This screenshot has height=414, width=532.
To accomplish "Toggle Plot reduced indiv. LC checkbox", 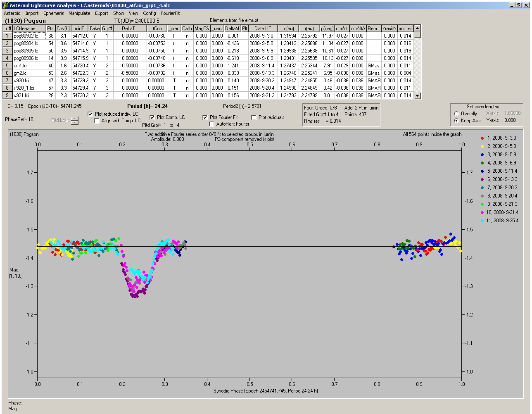I will [x=90, y=114].
